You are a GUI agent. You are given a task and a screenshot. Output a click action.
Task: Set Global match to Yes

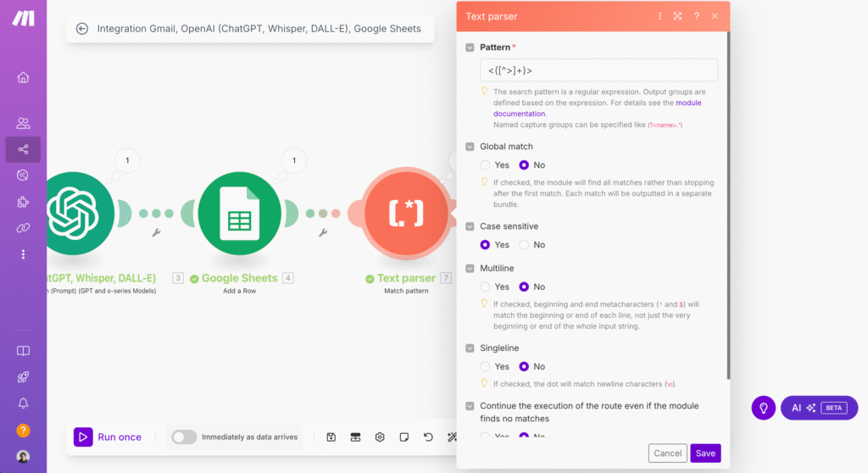485,165
